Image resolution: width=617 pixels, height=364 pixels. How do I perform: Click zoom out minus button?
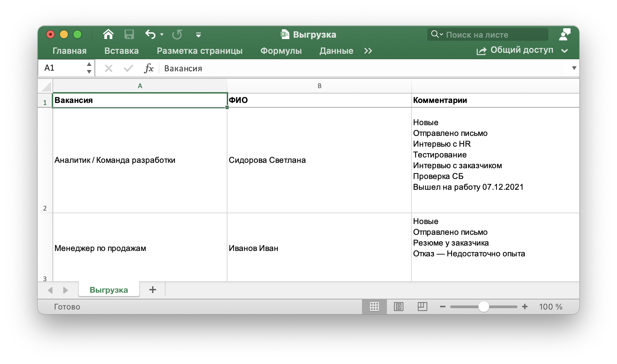pyautogui.click(x=443, y=306)
